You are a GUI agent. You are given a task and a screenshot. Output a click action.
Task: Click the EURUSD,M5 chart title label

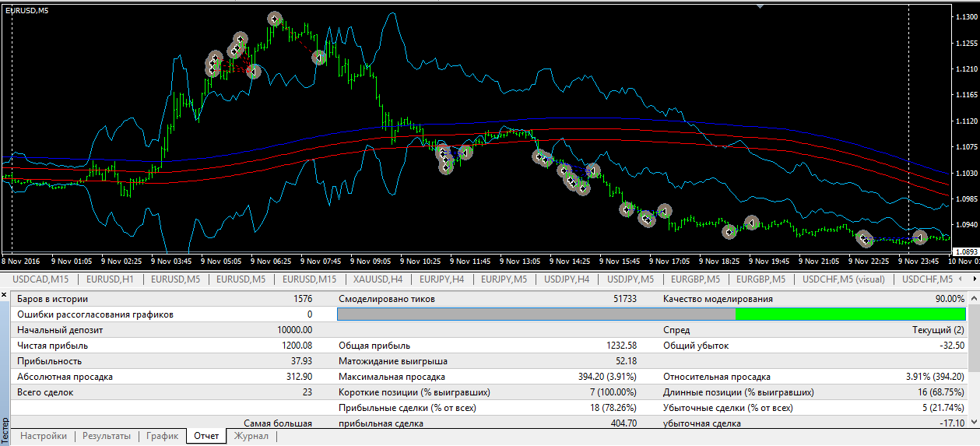27,9
